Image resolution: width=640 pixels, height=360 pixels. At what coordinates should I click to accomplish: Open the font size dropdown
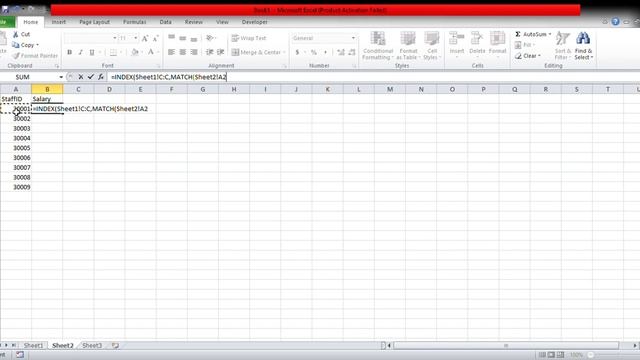click(136, 38)
